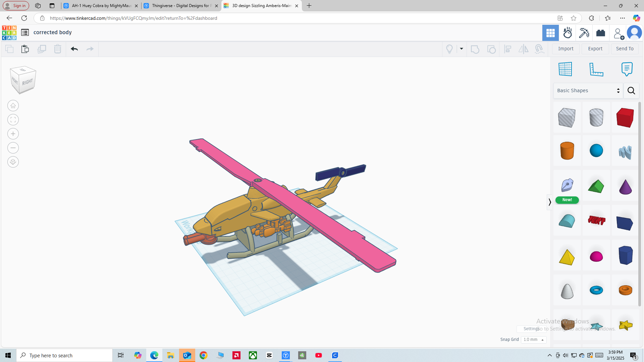Switch to Bricks view
This screenshot has height=362, width=644.
(601, 33)
